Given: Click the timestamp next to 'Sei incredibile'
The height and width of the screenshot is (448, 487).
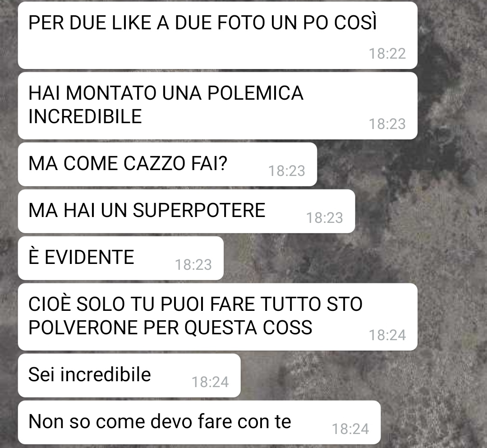Looking at the screenshot, I should (210, 382).
